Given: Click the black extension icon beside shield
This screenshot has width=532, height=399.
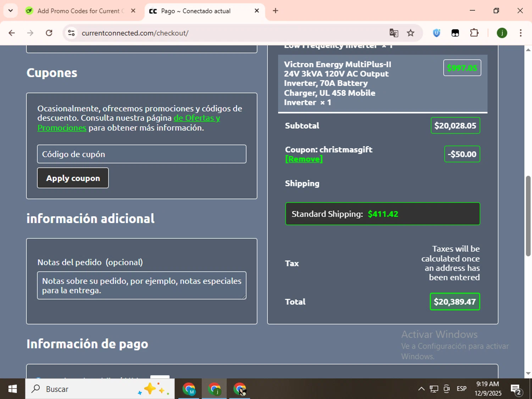Looking at the screenshot, I should click(x=455, y=33).
